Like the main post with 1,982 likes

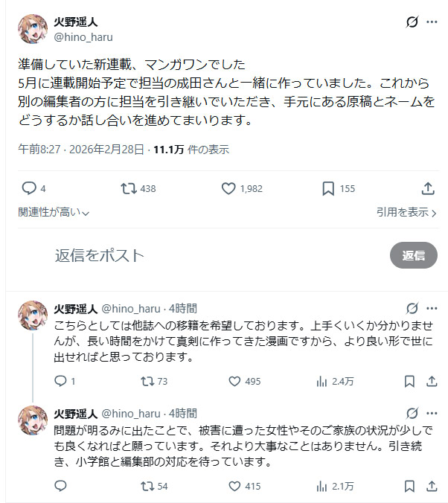pos(229,188)
